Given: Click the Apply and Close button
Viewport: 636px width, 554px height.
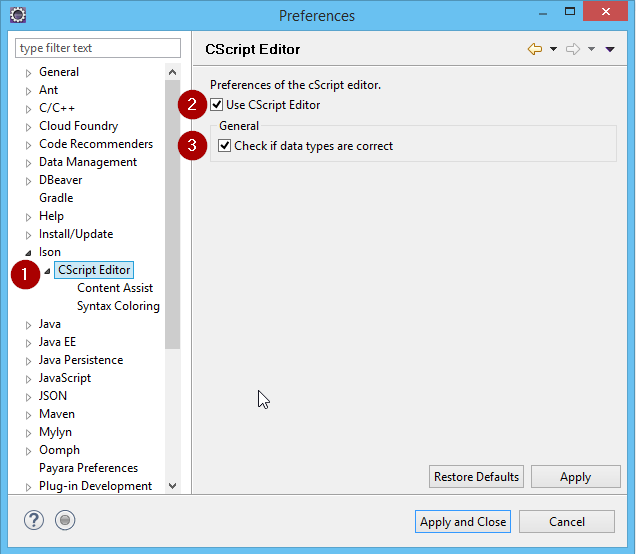Looking at the screenshot, I should (463, 521).
